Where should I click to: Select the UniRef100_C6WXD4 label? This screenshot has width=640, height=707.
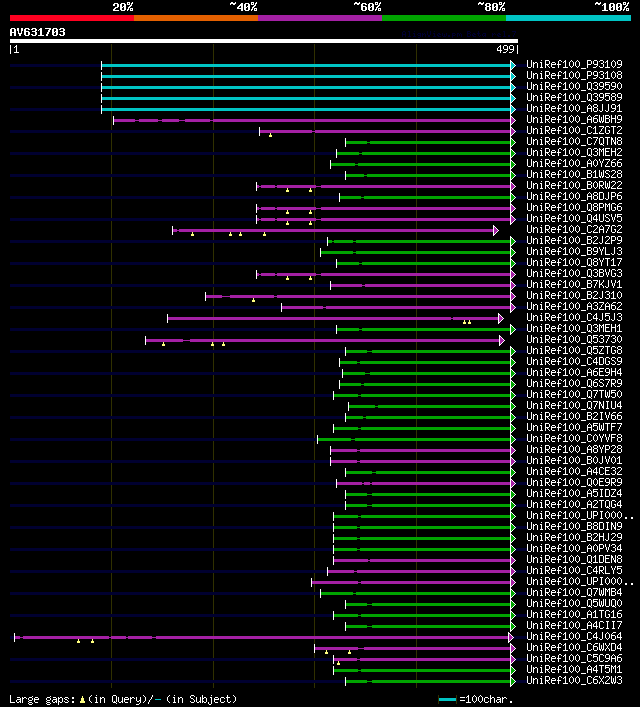point(574,647)
